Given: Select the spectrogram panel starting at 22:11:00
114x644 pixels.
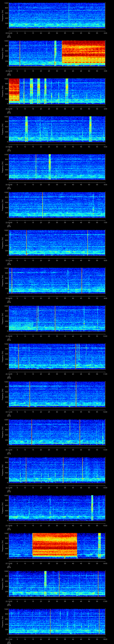Looking at the screenshot, I should [x=57, y=394].
